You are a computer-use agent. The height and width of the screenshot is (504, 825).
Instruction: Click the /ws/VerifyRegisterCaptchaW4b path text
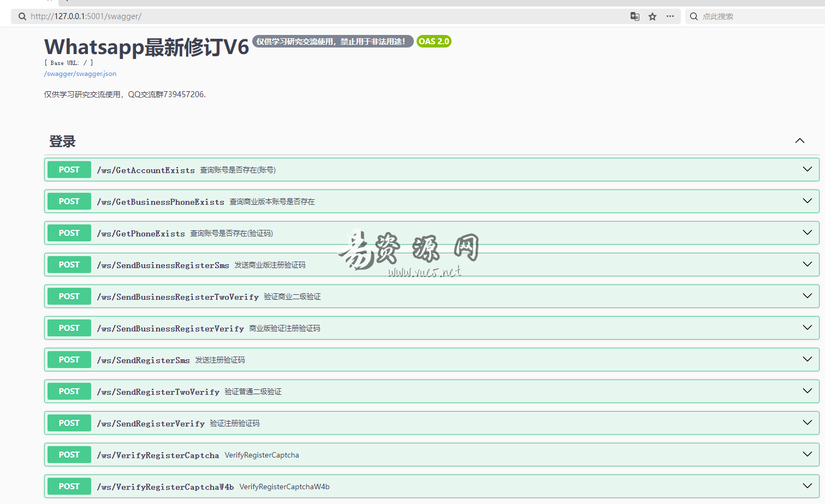click(x=165, y=487)
